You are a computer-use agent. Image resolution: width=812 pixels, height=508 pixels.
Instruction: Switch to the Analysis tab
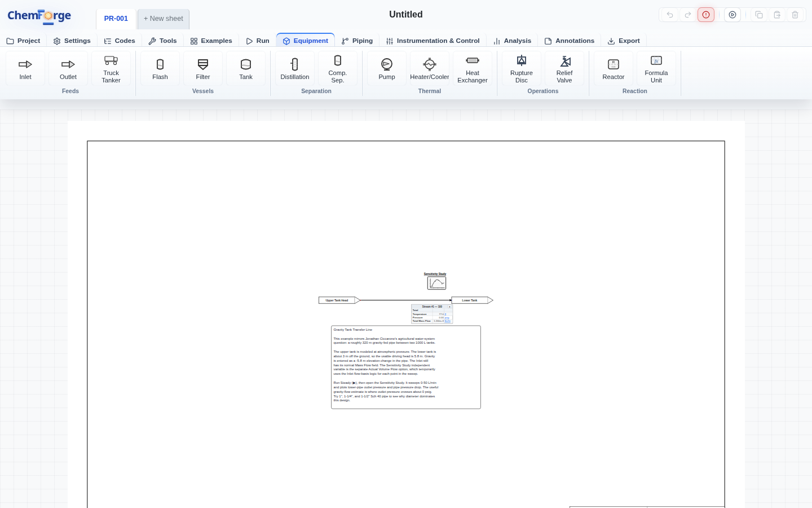click(x=512, y=41)
